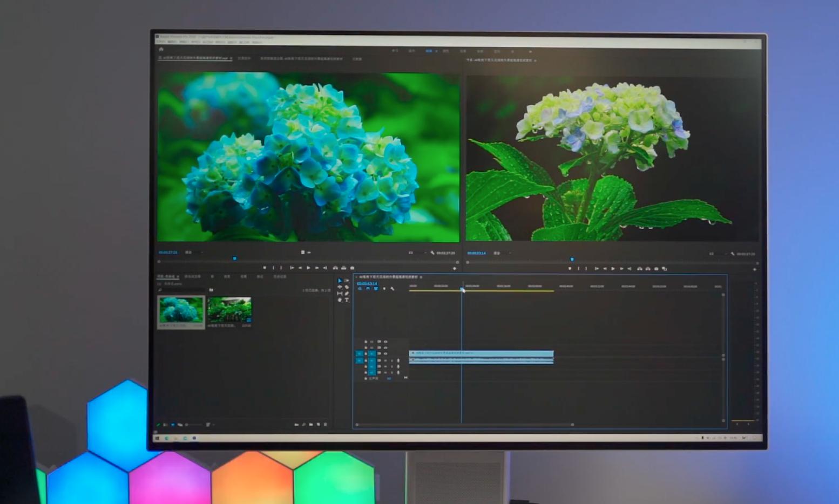Toggle V2 track output eye
The height and width of the screenshot is (504, 839).
pos(385,348)
